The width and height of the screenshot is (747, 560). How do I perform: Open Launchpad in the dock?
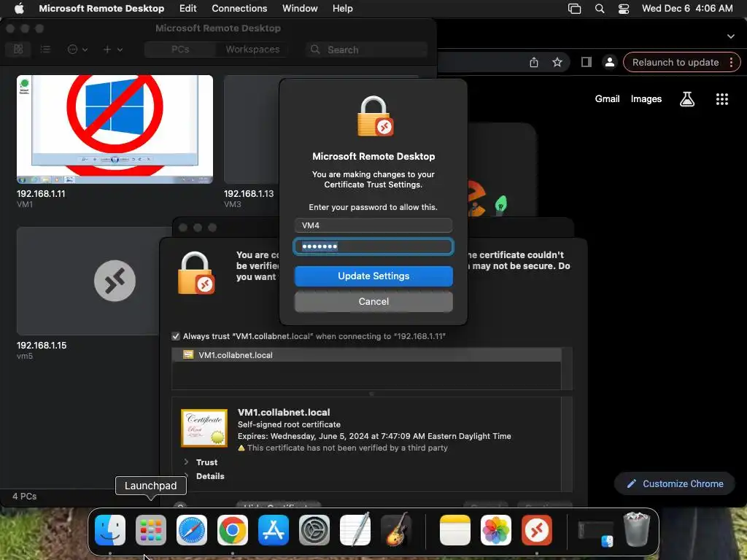click(x=151, y=530)
